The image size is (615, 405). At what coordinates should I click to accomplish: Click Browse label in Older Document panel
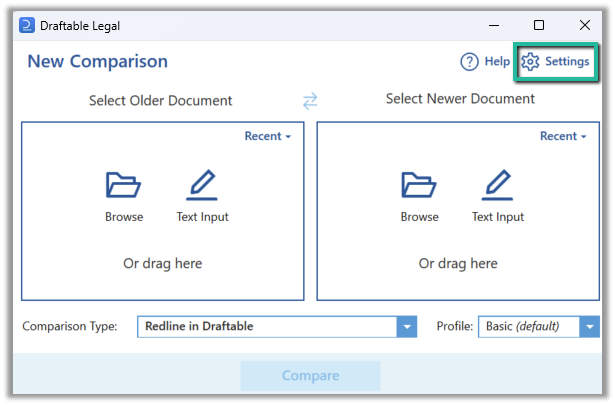pyautogui.click(x=124, y=217)
